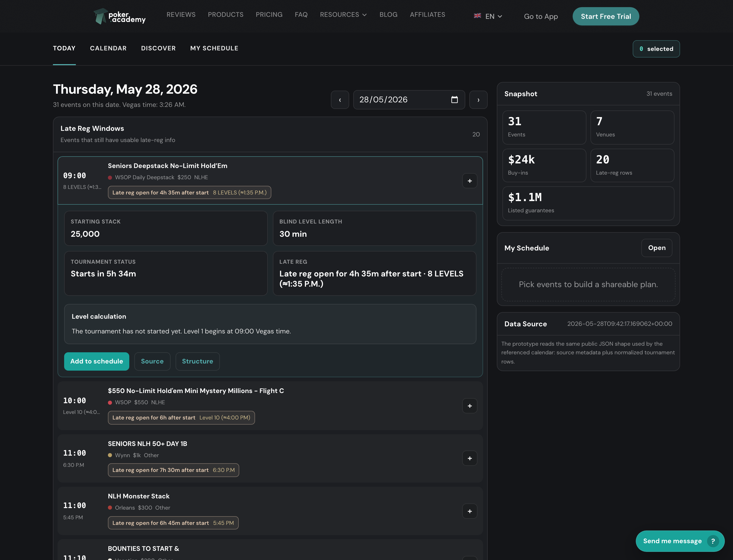The width and height of the screenshot is (733, 560).
Task: Click Open in My Schedule panel
Action: (x=657, y=248)
